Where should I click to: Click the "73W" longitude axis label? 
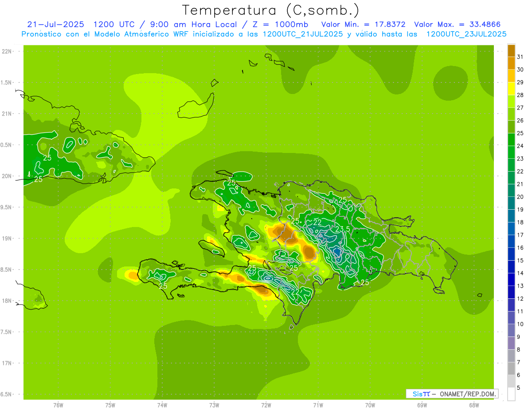[x=214, y=405]
